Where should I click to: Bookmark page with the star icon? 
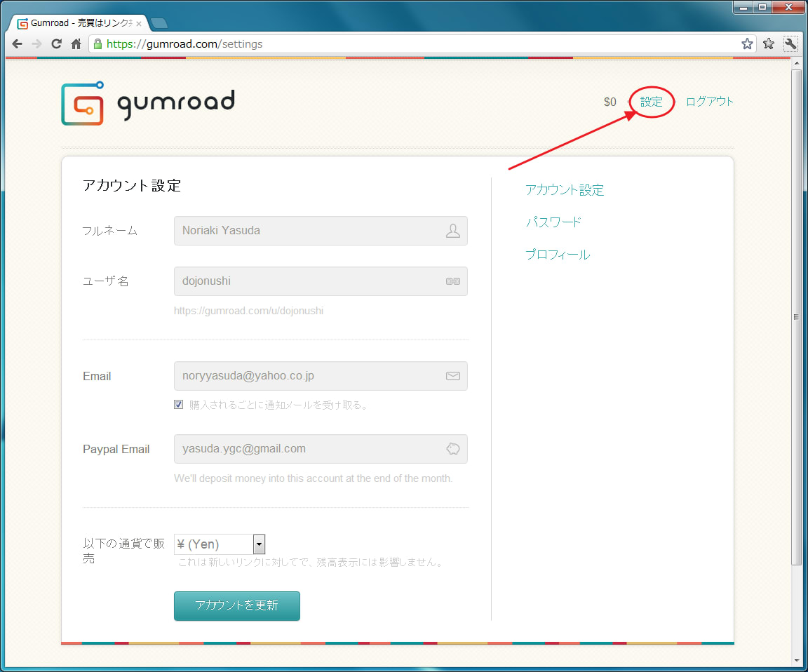pyautogui.click(x=747, y=44)
